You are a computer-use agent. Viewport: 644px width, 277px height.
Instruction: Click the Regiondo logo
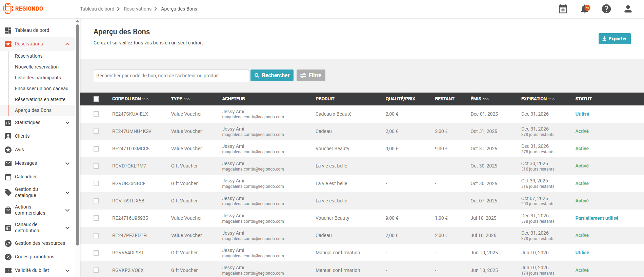point(23,9)
